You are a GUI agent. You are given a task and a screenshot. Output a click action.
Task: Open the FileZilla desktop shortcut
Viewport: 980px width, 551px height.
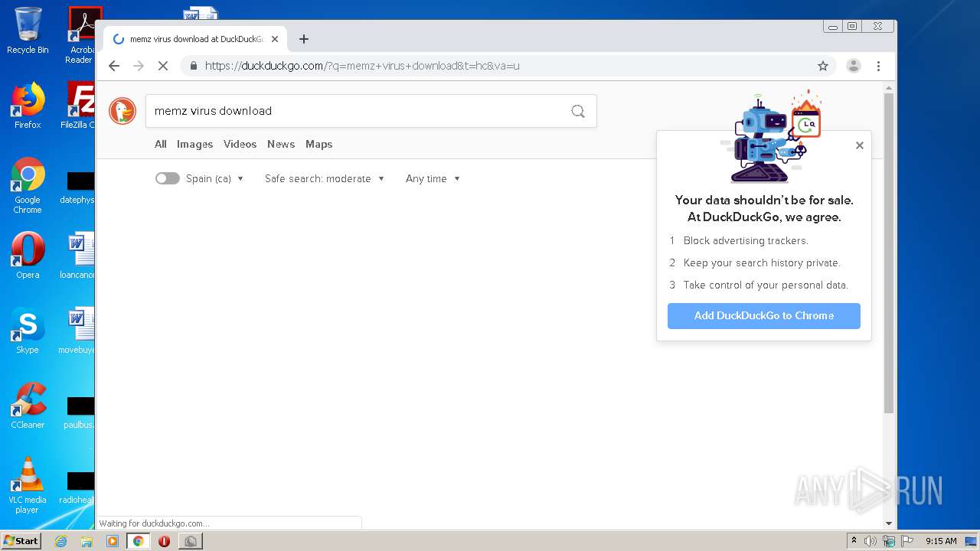pos(80,106)
